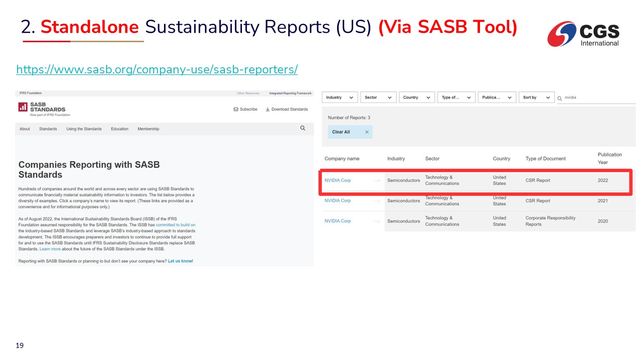Open the sasb.org reporters URL link
644x362 pixels.
[x=156, y=69]
